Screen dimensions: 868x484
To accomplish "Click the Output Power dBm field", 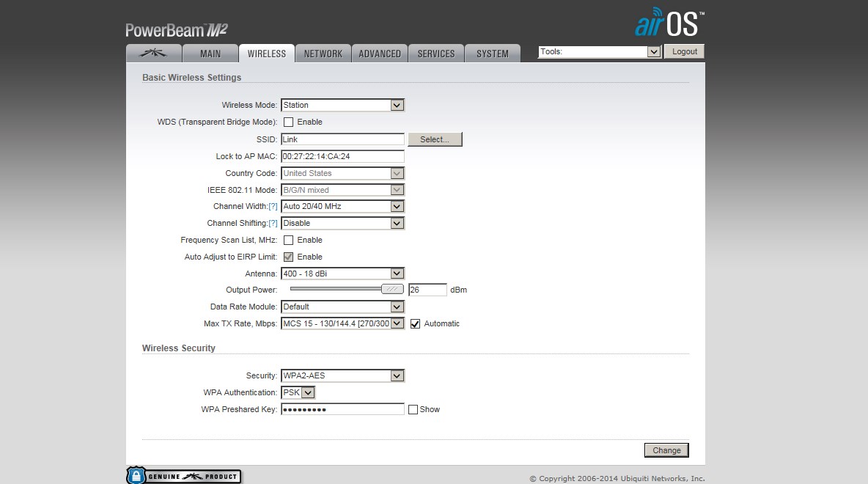I will click(x=427, y=290).
